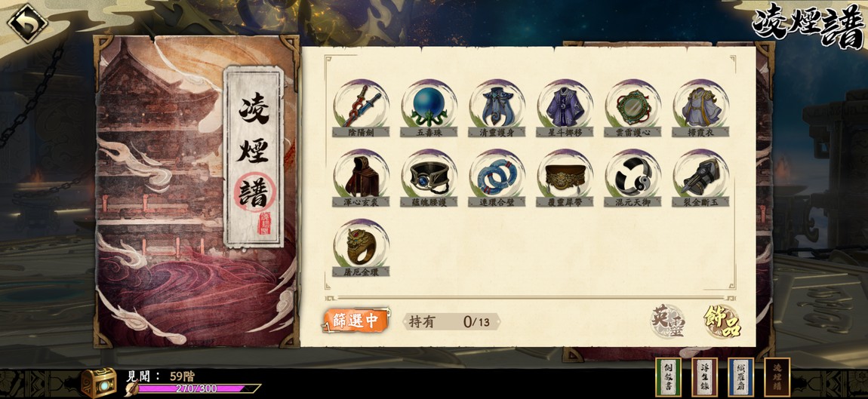The width and height of the screenshot is (868, 399).
Task: Select the 連環合璧 linked rings item
Action: [x=497, y=178]
